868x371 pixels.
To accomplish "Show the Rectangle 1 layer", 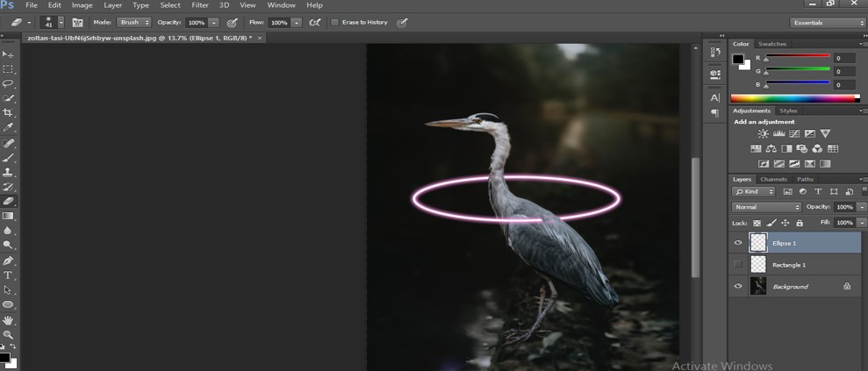I will [737, 264].
